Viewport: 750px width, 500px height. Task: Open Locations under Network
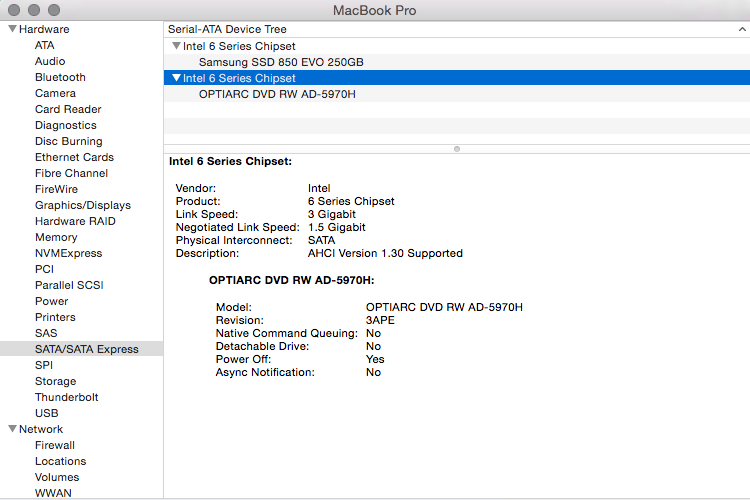[60, 461]
